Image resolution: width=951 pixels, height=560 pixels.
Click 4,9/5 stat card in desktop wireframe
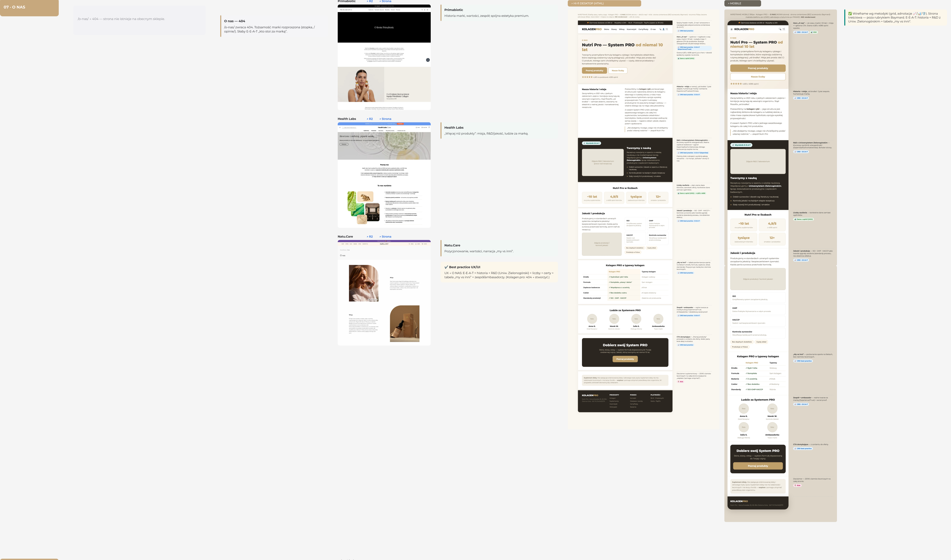[614, 198]
